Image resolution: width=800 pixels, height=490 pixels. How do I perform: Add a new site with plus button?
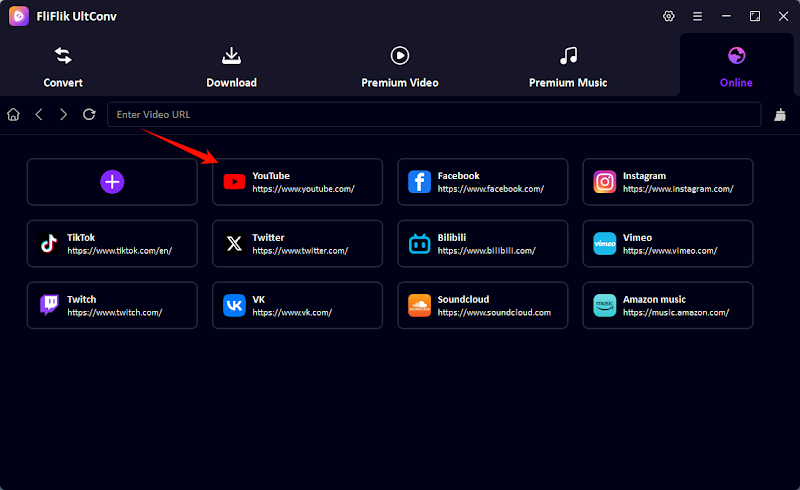coord(112,182)
